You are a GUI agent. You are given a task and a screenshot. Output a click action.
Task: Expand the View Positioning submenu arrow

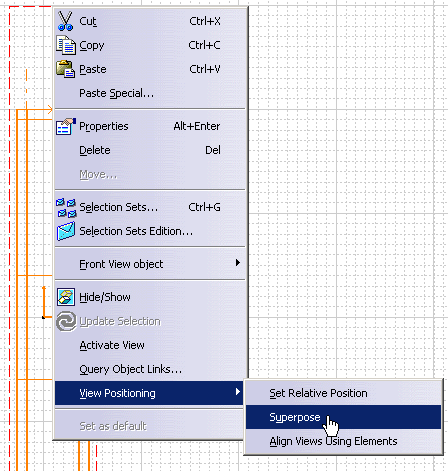[238, 392]
